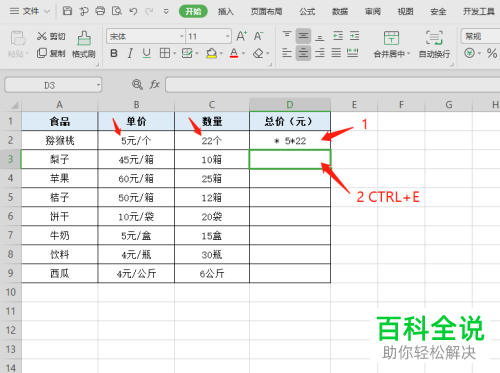Viewport: 500px width, 373px height.
Task: Click the zoom lookup icon beside fx
Action: point(137,85)
